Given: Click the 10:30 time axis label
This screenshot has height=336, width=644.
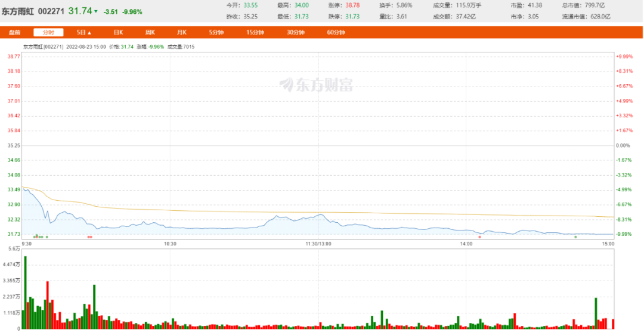Looking at the screenshot, I should [x=170, y=244].
